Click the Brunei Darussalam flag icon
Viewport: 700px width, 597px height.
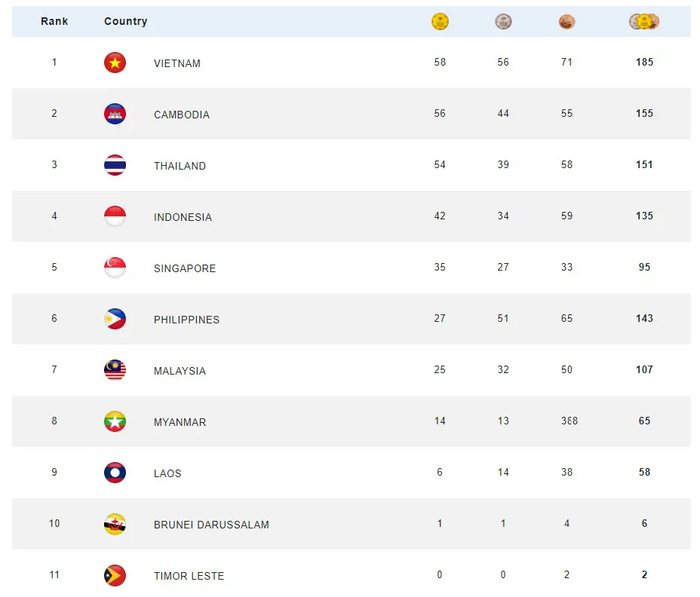tap(115, 525)
